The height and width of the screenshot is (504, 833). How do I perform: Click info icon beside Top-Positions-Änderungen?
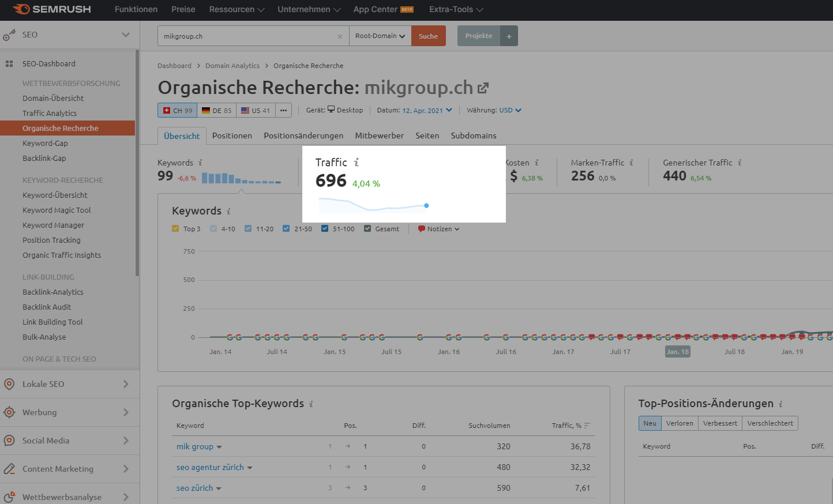[x=781, y=404]
